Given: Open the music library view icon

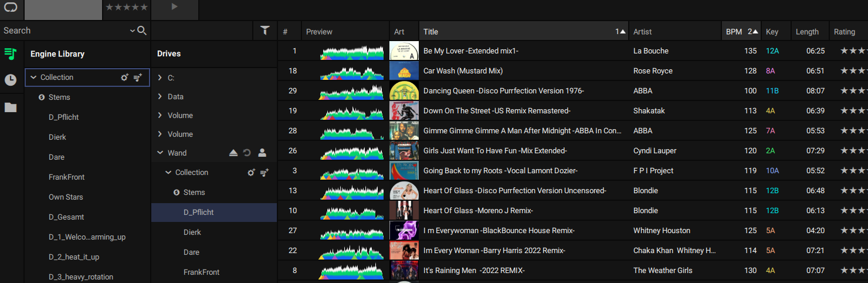Looking at the screenshot, I should (11, 53).
